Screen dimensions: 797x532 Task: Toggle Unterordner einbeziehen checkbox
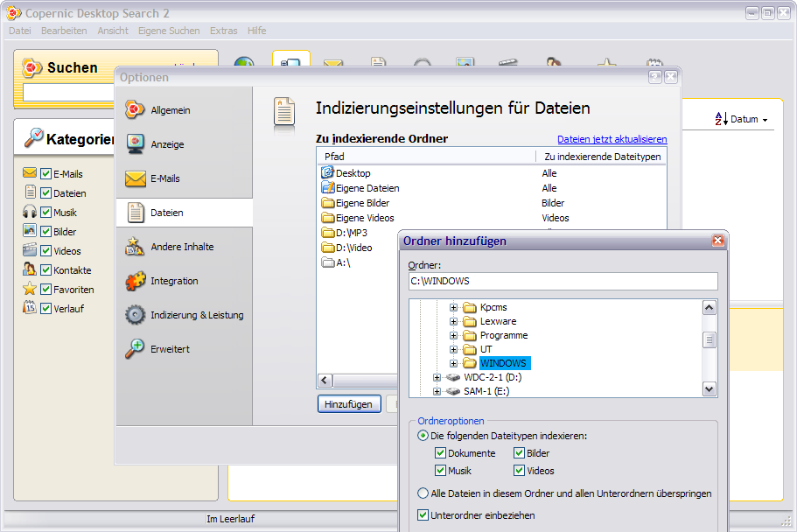tap(423, 514)
